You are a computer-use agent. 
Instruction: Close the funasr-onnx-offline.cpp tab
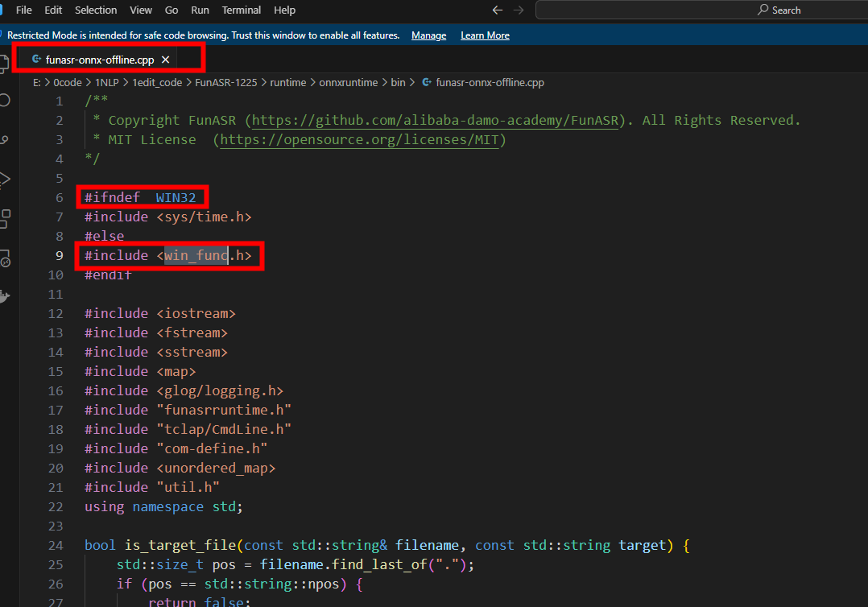pyautogui.click(x=166, y=60)
